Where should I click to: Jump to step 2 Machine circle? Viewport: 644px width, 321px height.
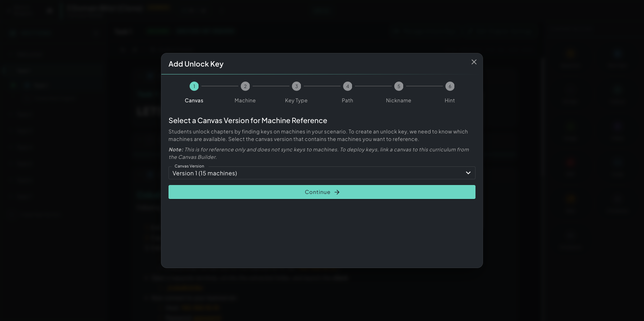pyautogui.click(x=245, y=86)
